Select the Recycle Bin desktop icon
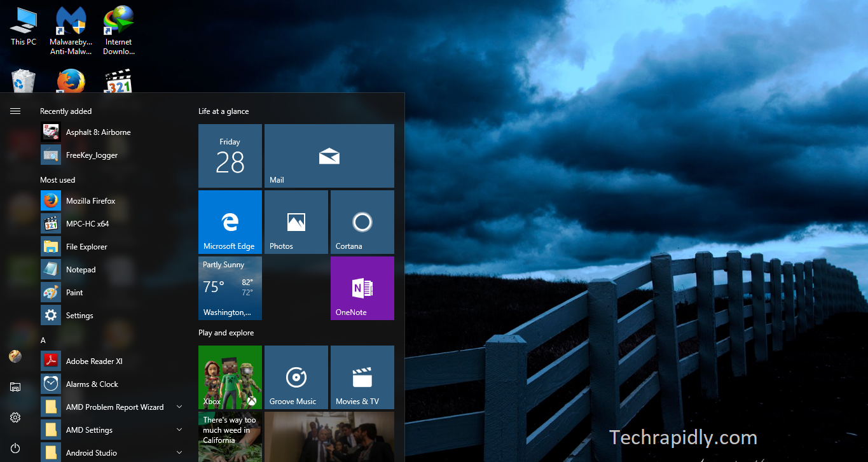This screenshot has height=462, width=868. pos(24,81)
